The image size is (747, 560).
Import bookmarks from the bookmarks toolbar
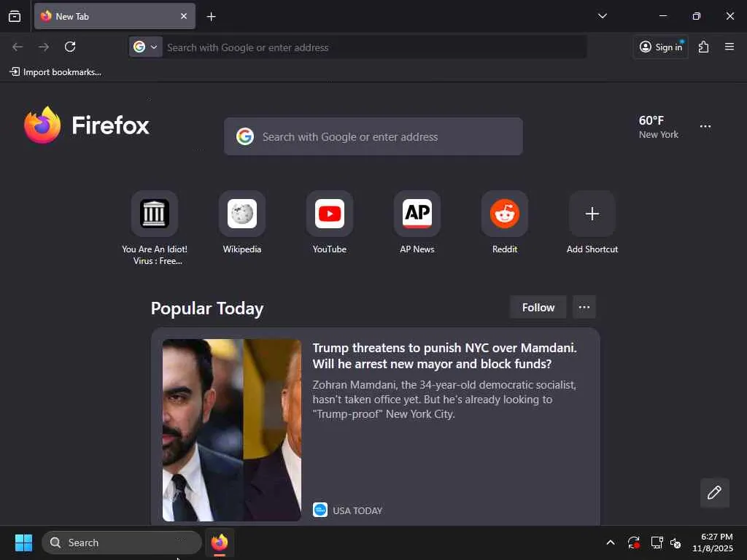pos(55,72)
